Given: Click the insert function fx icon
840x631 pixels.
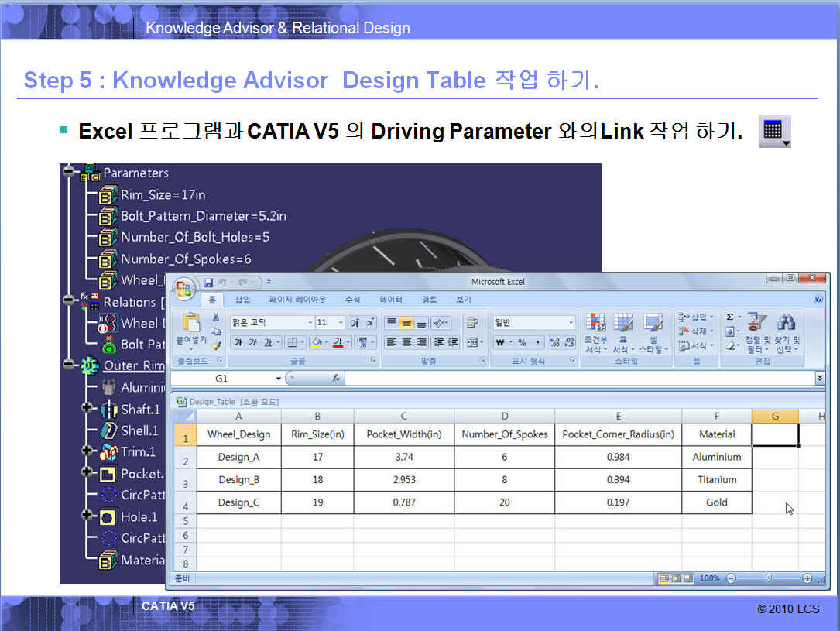Looking at the screenshot, I should 336,379.
